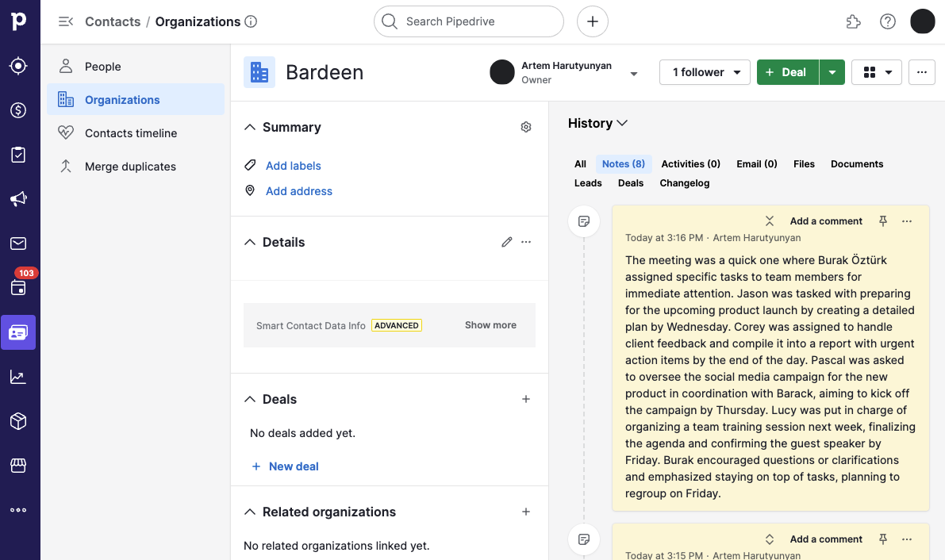Open Contacts timeline menu item
Viewport: 945px width, 560px height.
tap(136, 133)
